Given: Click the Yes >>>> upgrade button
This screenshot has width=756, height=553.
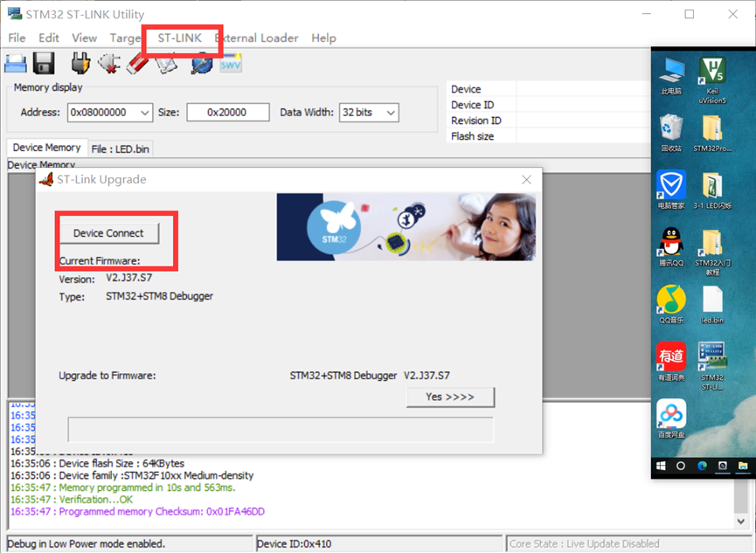Looking at the screenshot, I should tap(450, 397).
